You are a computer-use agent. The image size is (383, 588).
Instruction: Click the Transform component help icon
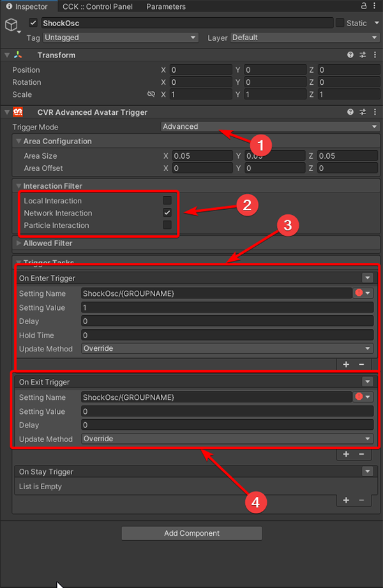click(x=350, y=55)
